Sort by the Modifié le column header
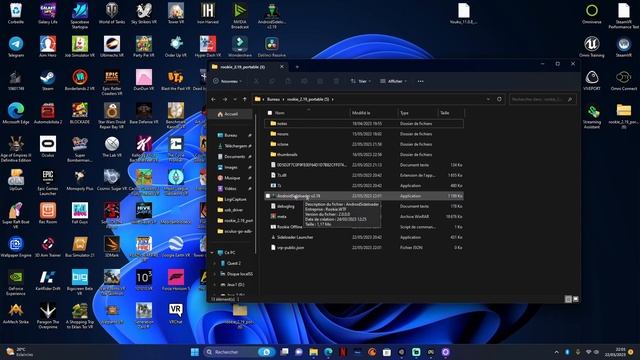This screenshot has height=360, width=640. 373,113
